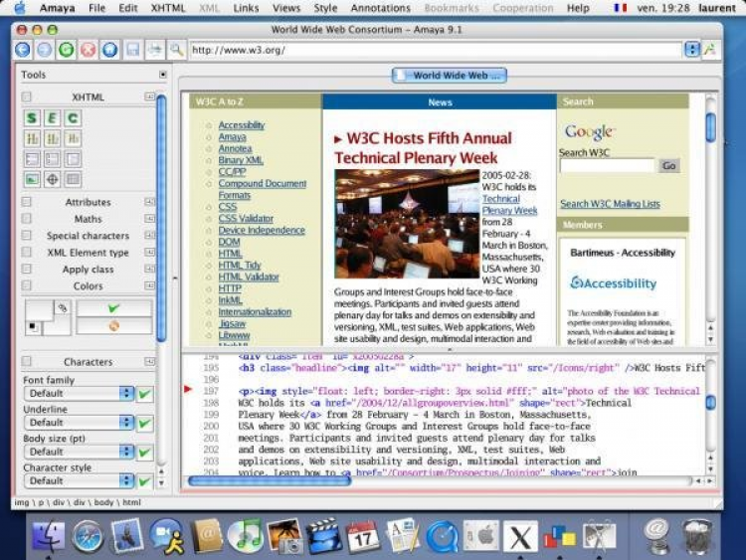The width and height of the screenshot is (746, 560).
Task: Open the XHTML menu
Action: coord(168,8)
